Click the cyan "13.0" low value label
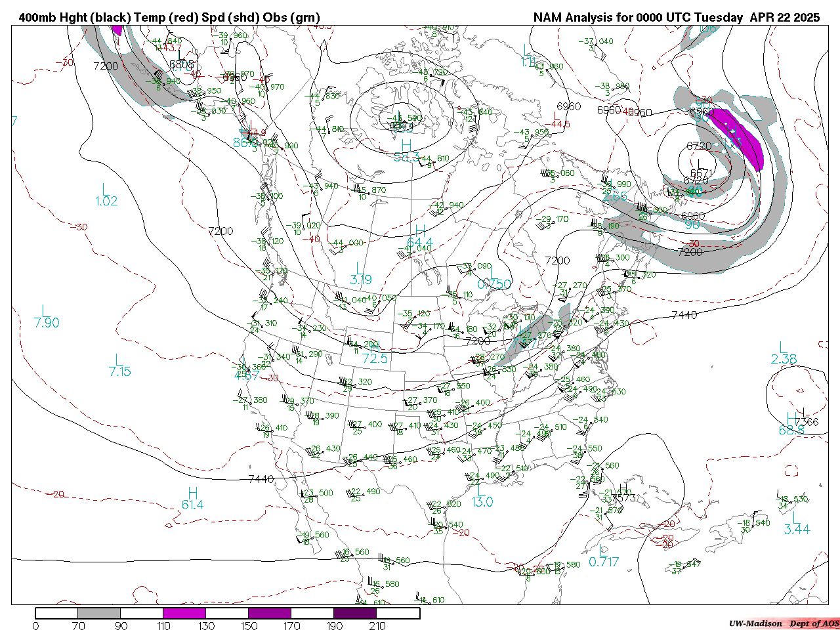This screenshot has width=840, height=630. pyautogui.click(x=482, y=502)
